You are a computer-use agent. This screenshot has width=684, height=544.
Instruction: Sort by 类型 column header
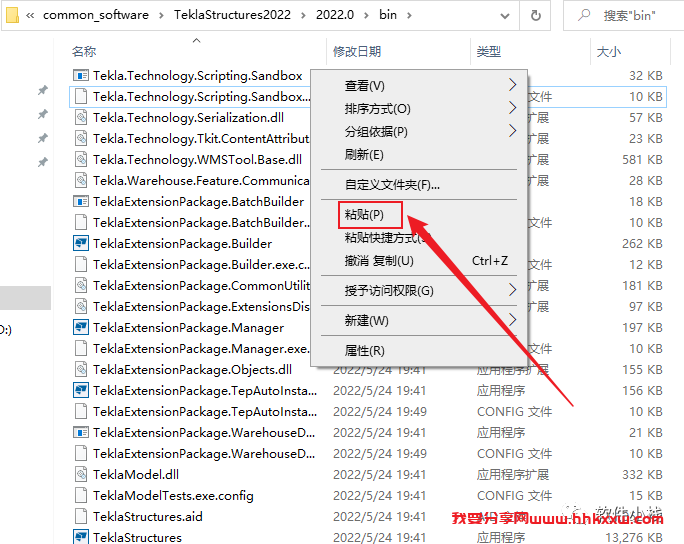click(489, 51)
